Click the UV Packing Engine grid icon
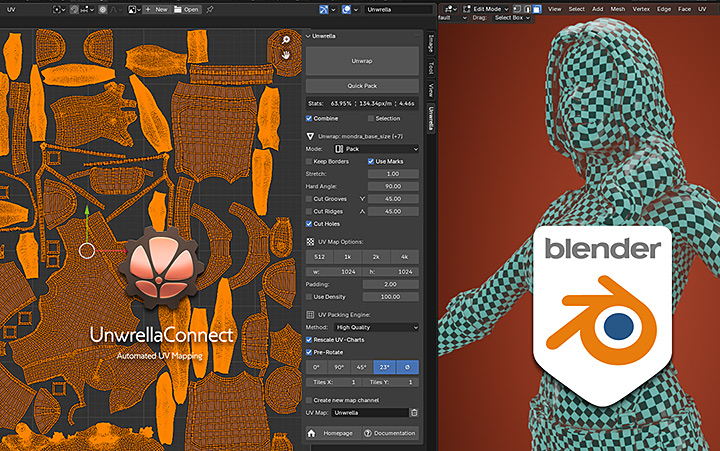 click(x=310, y=315)
